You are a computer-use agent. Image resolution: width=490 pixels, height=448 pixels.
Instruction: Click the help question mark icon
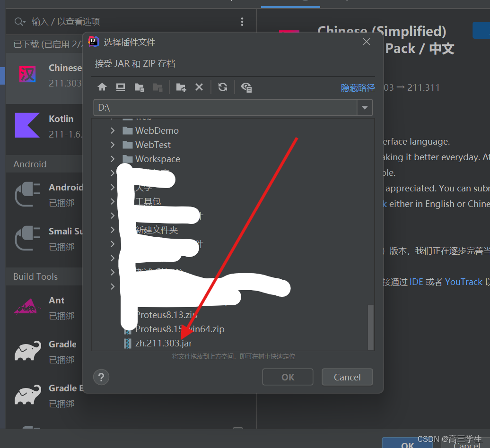pyautogui.click(x=101, y=377)
